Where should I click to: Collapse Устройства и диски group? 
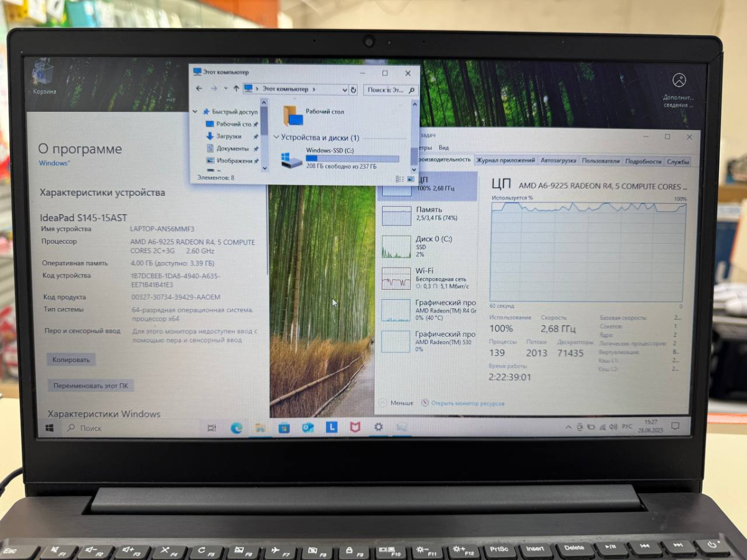[x=276, y=138]
